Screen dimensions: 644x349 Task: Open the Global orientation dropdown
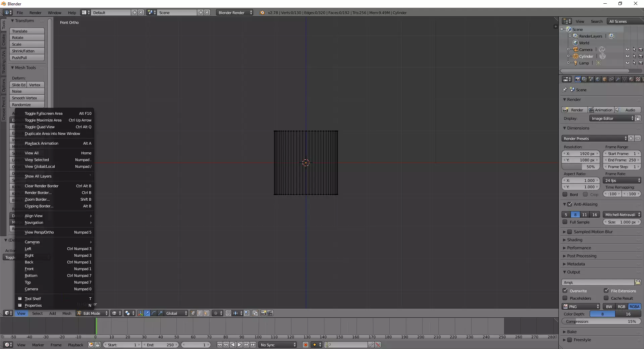pos(176,313)
